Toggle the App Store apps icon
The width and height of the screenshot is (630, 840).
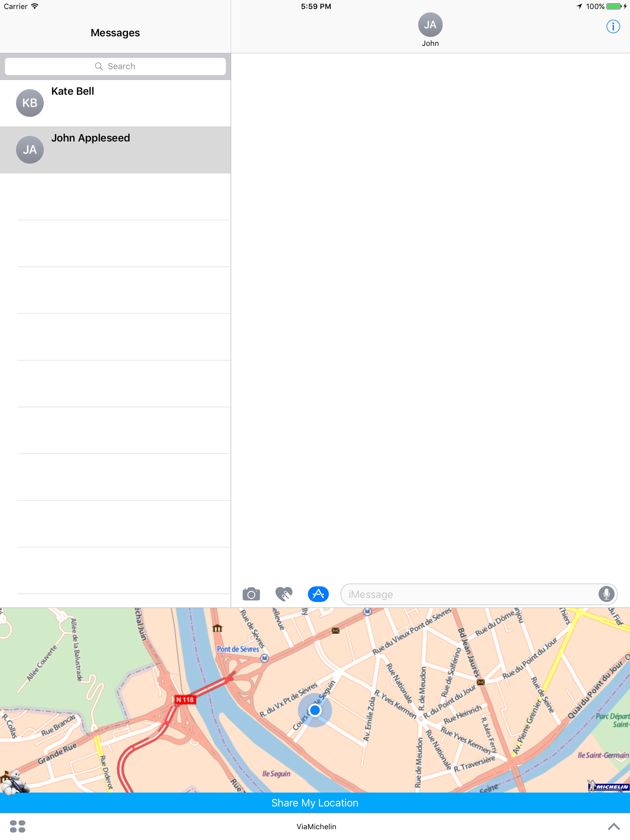318,594
